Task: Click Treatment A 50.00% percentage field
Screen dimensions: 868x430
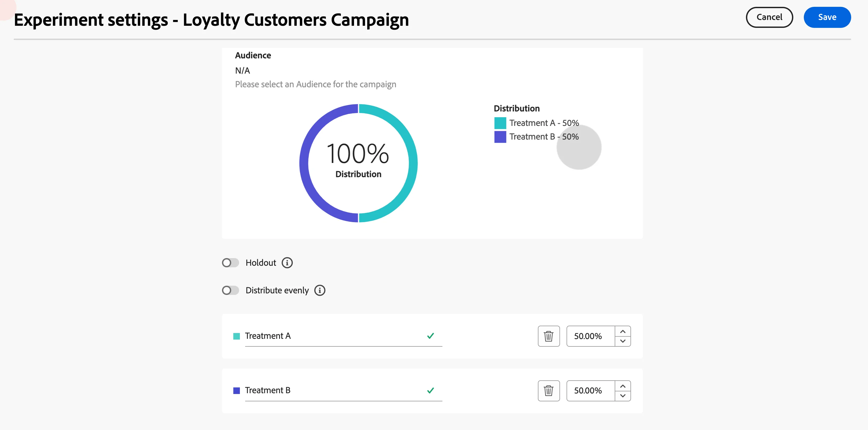Action: point(591,336)
